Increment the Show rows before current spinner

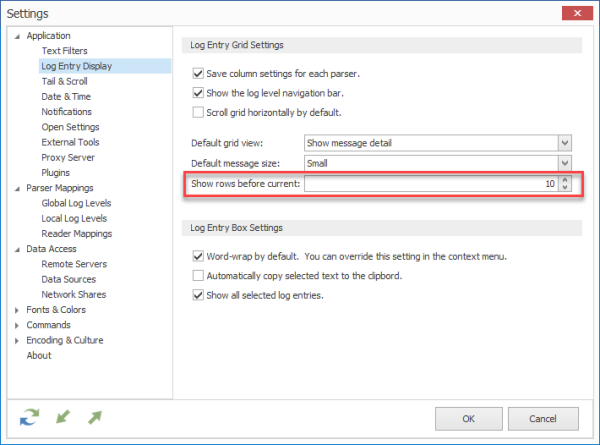click(x=565, y=179)
